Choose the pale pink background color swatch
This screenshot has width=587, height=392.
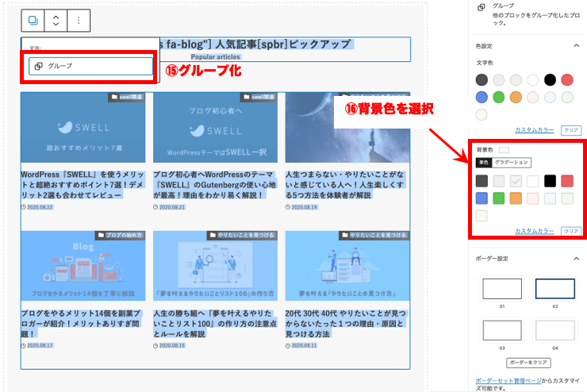coord(533,198)
